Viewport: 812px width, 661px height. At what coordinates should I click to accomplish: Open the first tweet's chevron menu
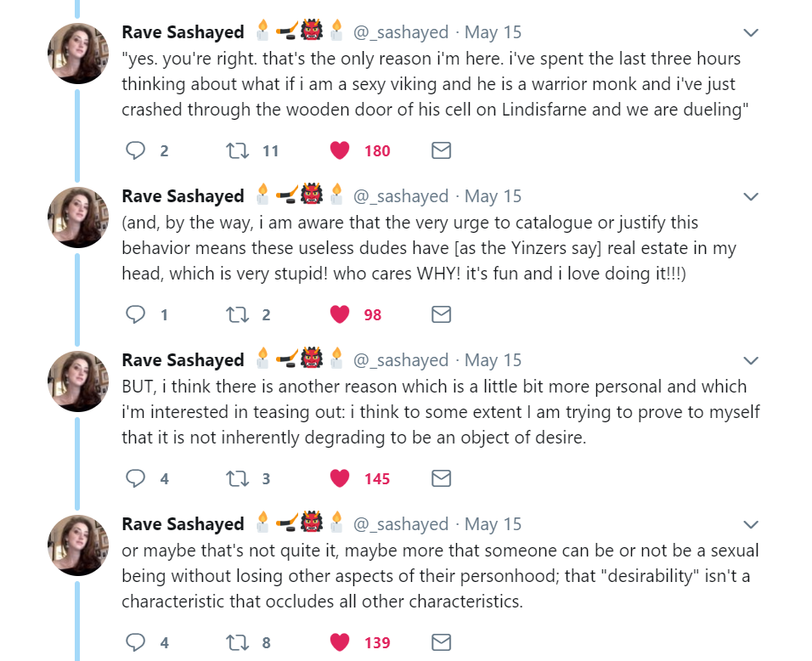751,33
